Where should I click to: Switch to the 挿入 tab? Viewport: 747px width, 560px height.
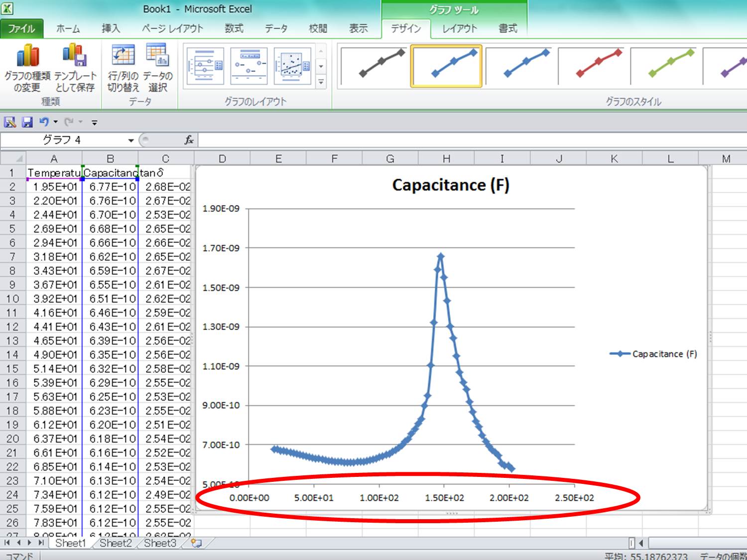coord(111,28)
